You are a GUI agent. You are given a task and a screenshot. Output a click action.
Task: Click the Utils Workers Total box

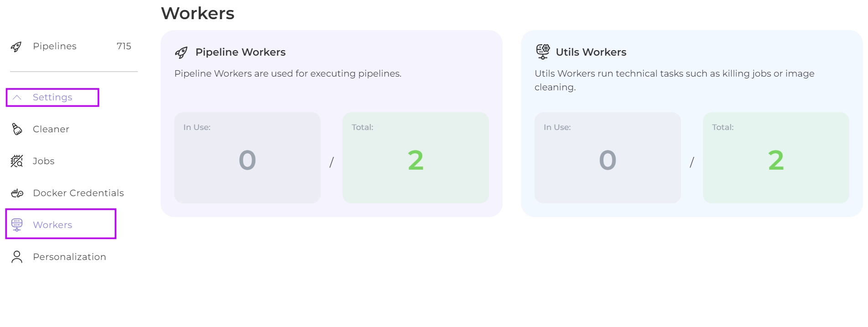tap(776, 158)
